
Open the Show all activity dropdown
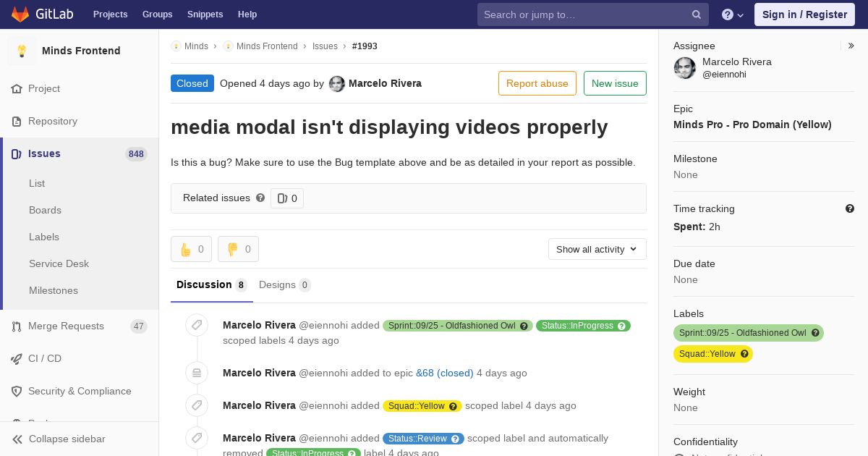[x=597, y=249]
